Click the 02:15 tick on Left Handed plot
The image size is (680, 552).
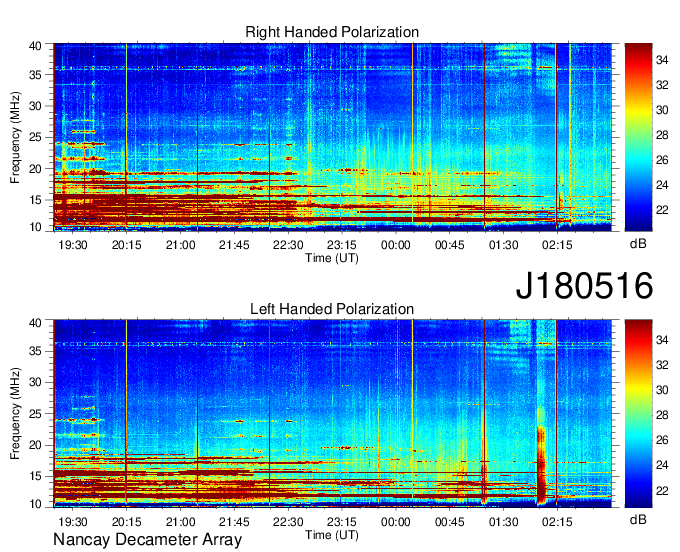coord(557,522)
